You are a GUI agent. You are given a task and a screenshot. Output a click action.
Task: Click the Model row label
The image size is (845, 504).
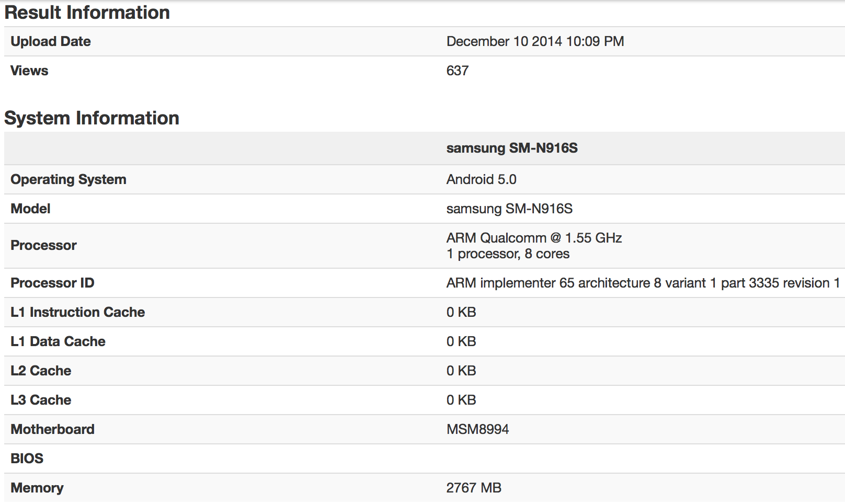pyautogui.click(x=30, y=209)
